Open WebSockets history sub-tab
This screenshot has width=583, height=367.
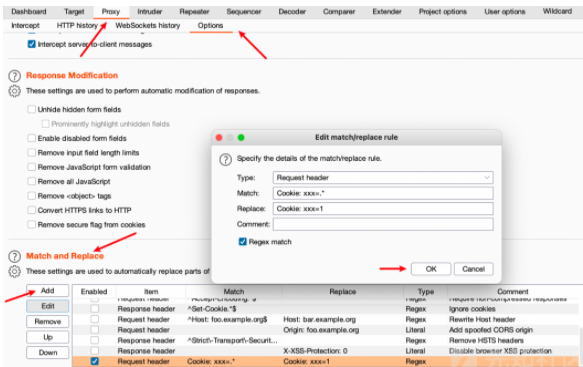148,25
